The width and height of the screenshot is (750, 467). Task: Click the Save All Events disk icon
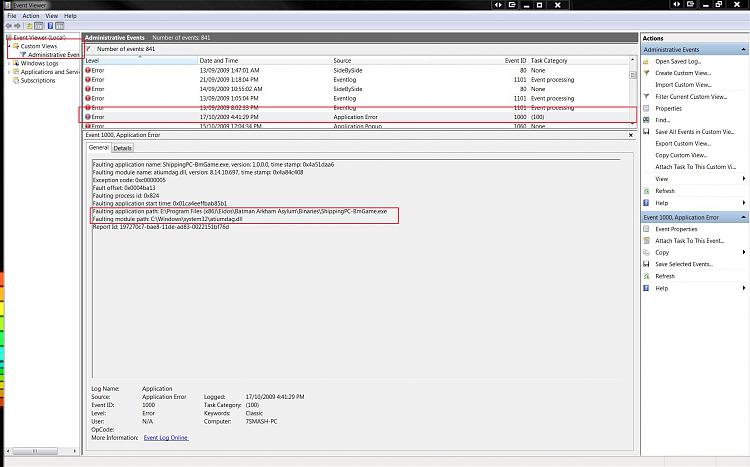point(646,132)
